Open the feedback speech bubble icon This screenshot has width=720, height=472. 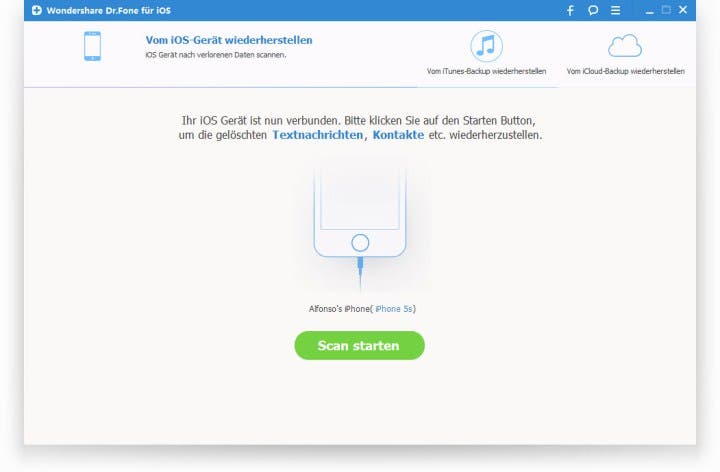point(593,10)
